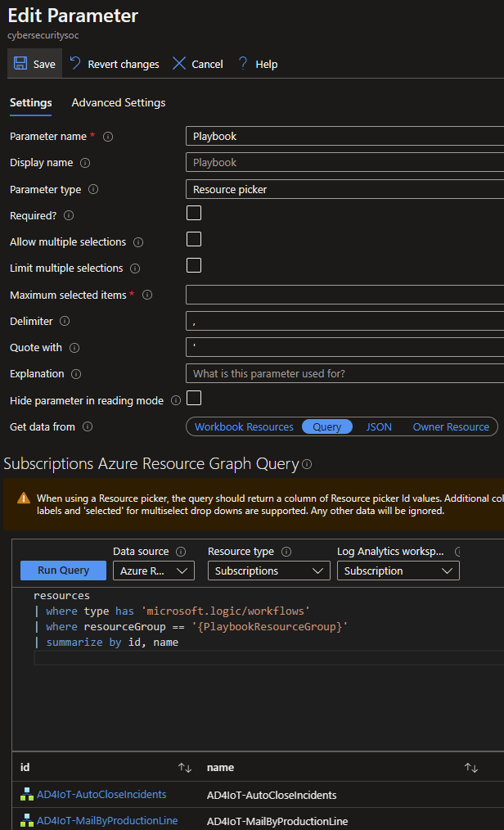Open AD4IoT-MailByProductionLine resource link
This screenshot has width=504, height=830.
pos(107,820)
